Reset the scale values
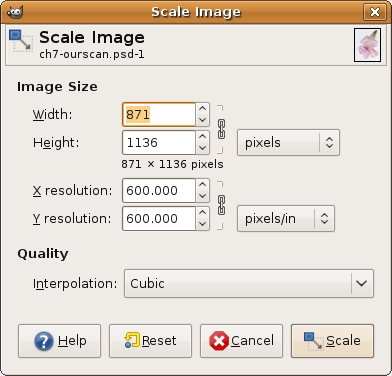This screenshot has width=392, height=376. pyautogui.click(x=150, y=341)
